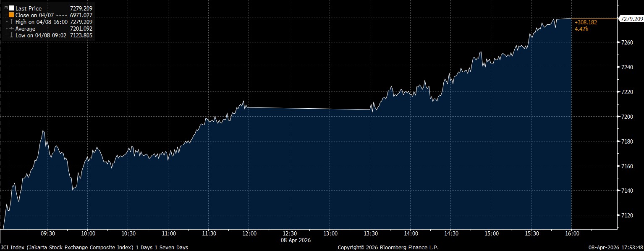The image size is (644, 251).
Task: Select the Average legend entry text
Action: click(25, 29)
